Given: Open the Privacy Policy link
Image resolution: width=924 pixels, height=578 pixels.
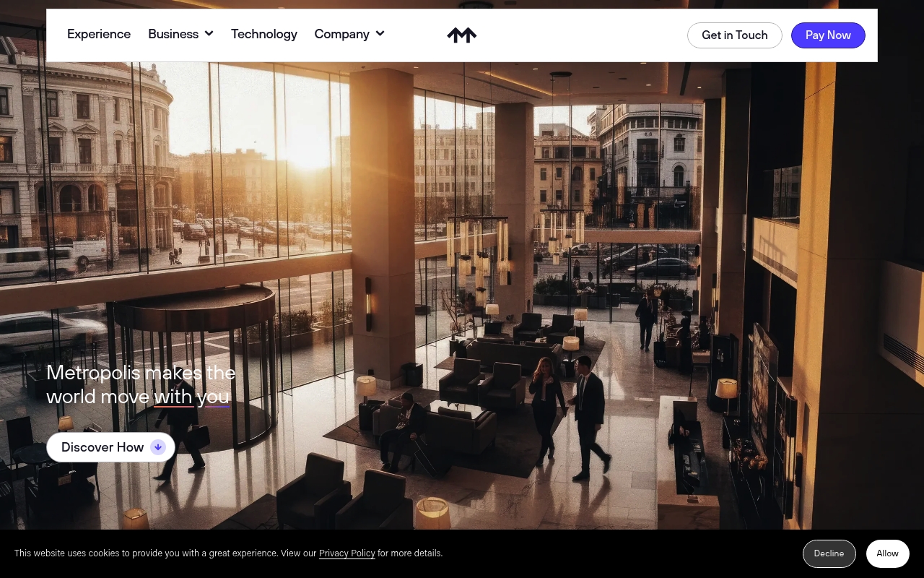Looking at the screenshot, I should coord(347,553).
